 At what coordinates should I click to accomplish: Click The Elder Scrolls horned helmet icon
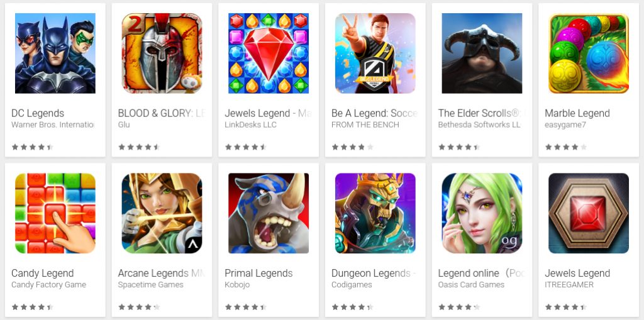[482, 53]
